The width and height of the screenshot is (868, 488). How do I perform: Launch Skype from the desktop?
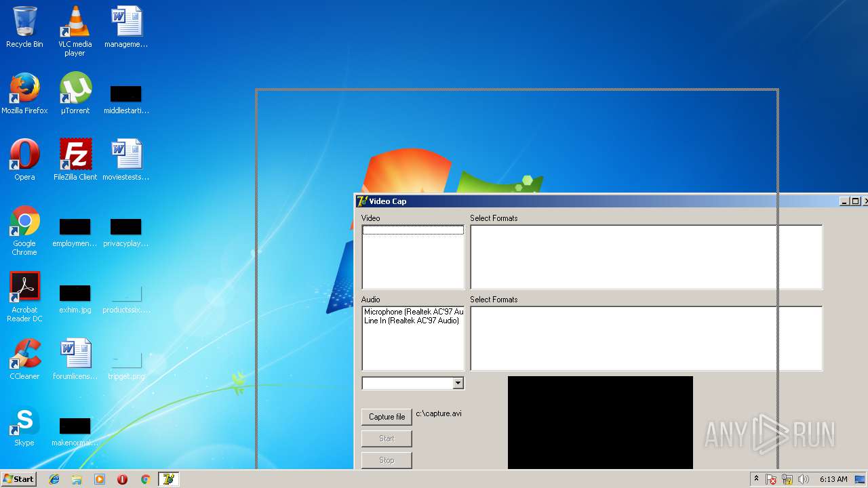(24, 426)
